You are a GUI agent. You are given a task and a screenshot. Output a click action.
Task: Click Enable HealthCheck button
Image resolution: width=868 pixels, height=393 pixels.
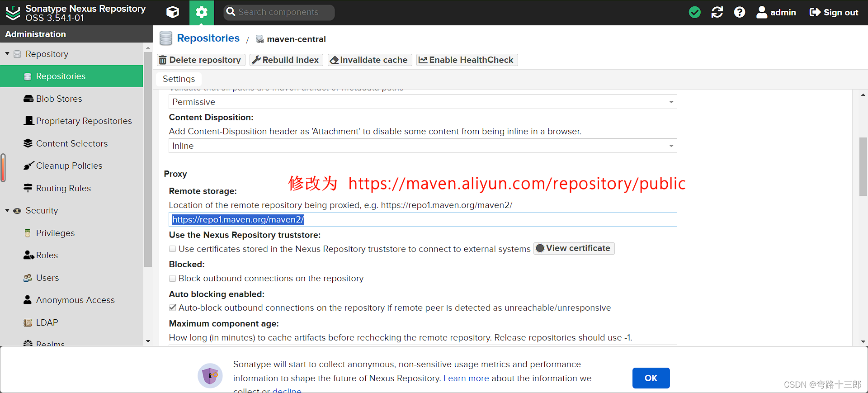tap(467, 60)
